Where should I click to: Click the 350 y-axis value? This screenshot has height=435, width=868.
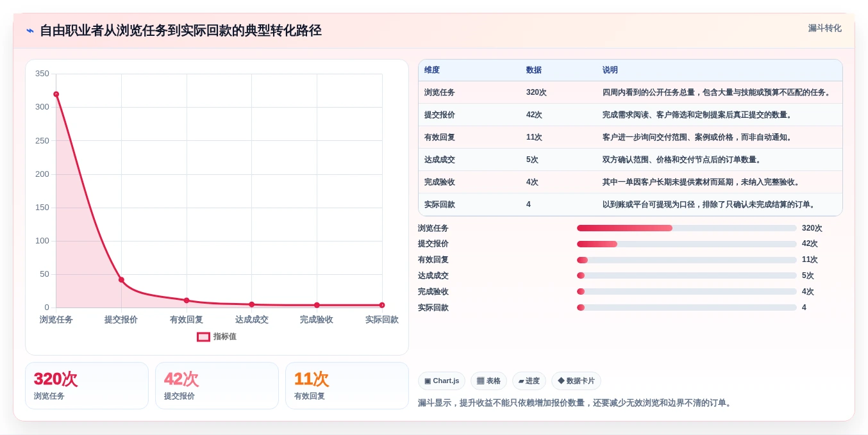point(42,74)
